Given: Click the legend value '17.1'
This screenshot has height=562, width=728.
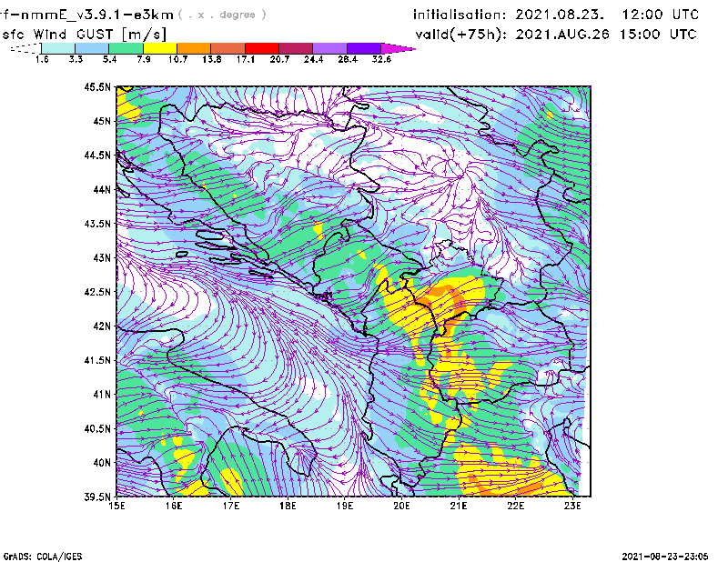Looking at the screenshot, I should click(x=246, y=59).
